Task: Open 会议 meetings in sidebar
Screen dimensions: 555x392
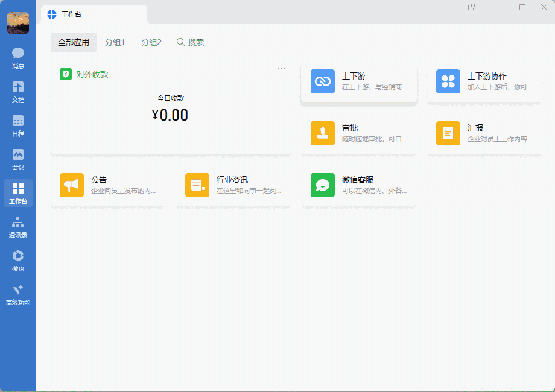Action: (17, 159)
